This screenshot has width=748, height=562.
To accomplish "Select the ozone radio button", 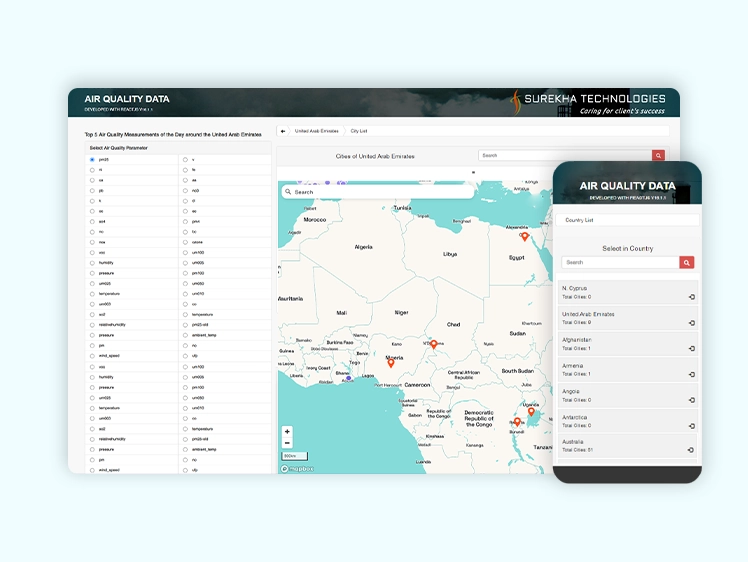I will (x=185, y=242).
